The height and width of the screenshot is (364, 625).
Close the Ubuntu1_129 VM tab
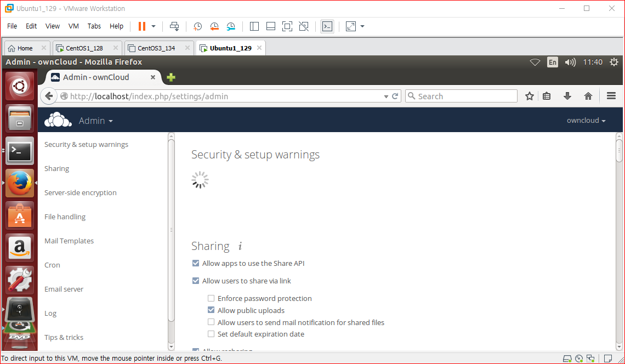click(259, 48)
